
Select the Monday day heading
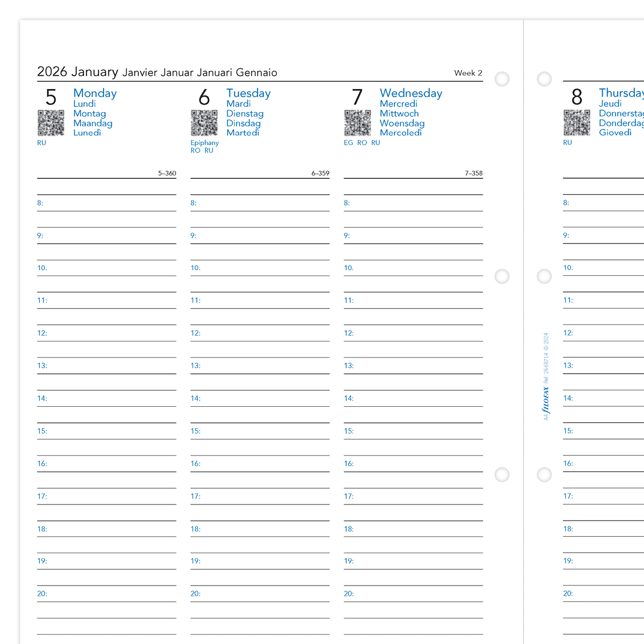point(95,93)
